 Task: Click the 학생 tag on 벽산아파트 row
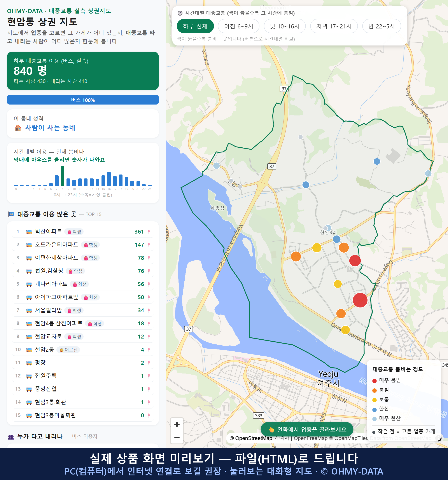[x=74, y=232]
